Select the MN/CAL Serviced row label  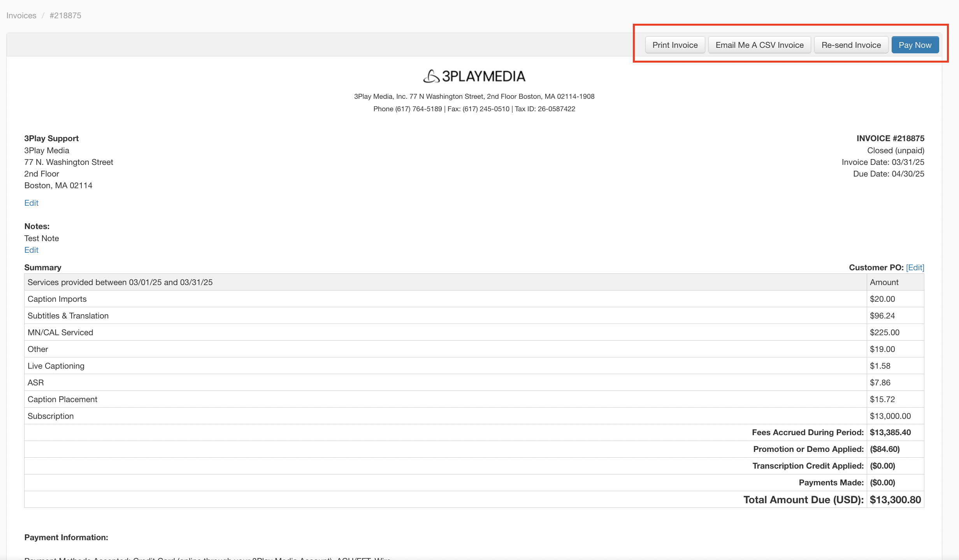[60, 332]
